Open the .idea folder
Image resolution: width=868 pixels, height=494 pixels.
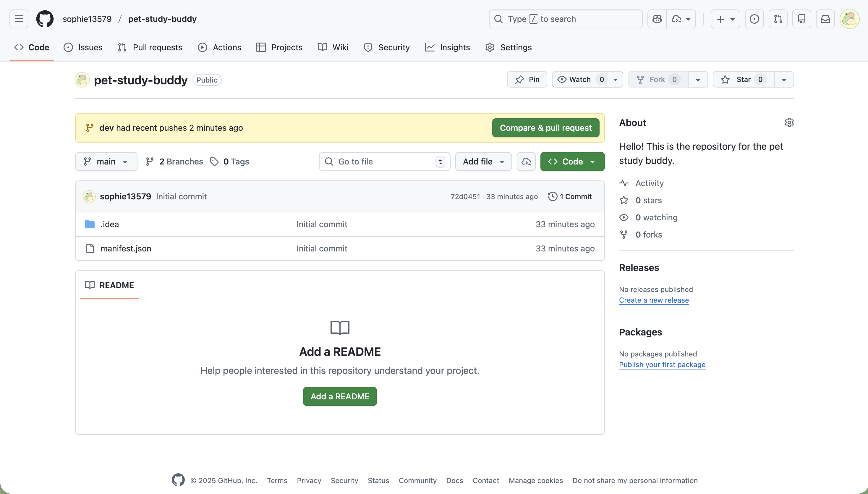(109, 224)
